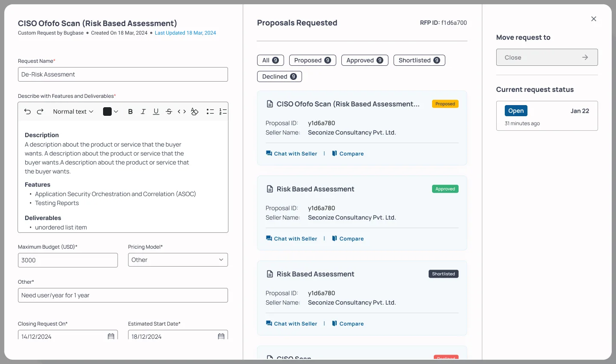Move request to Close
Screen dimensions: 616x364
547,57
